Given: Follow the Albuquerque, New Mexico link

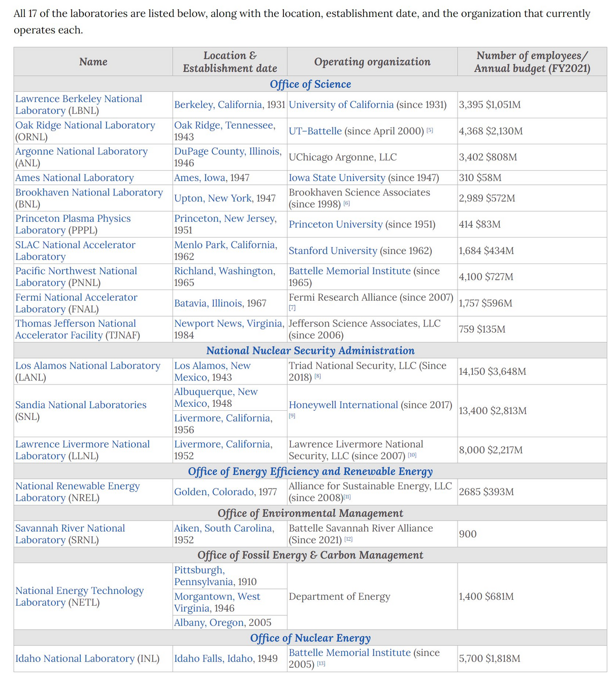Looking at the screenshot, I should (x=216, y=398).
